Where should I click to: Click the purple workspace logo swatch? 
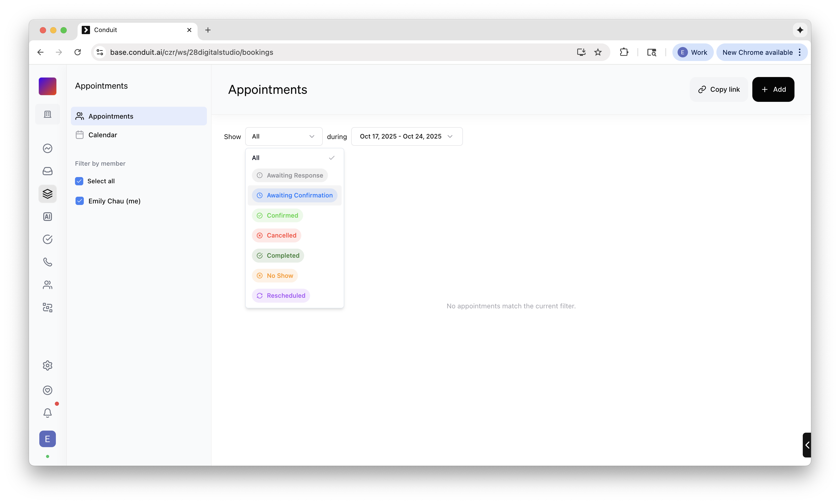[x=48, y=86]
